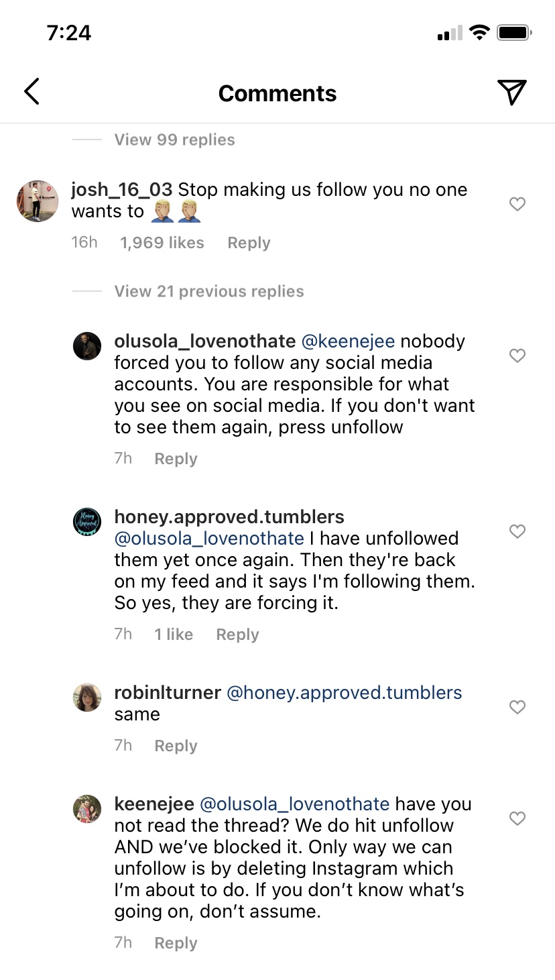
Task: Tap robinlturner's profile avatar
Action: click(87, 698)
